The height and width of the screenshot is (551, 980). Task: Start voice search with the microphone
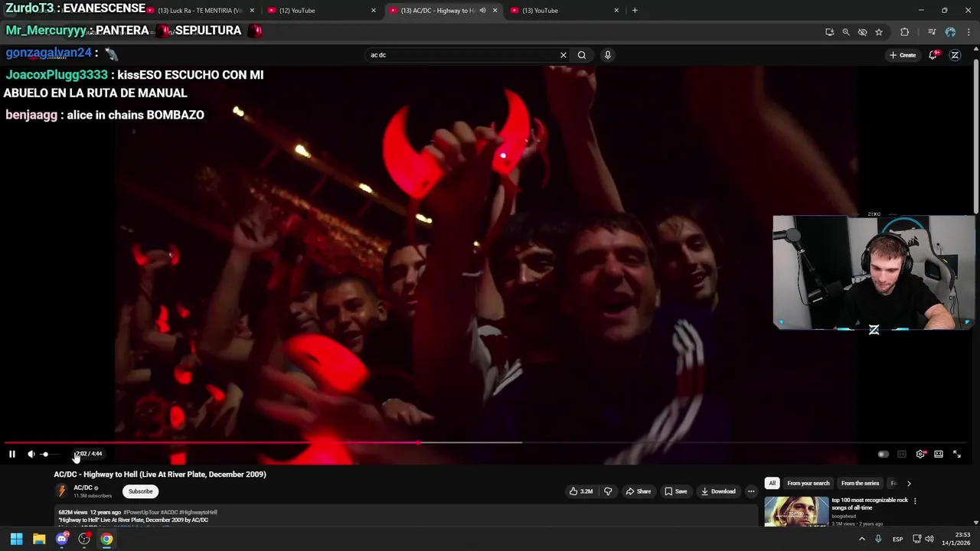(x=608, y=55)
